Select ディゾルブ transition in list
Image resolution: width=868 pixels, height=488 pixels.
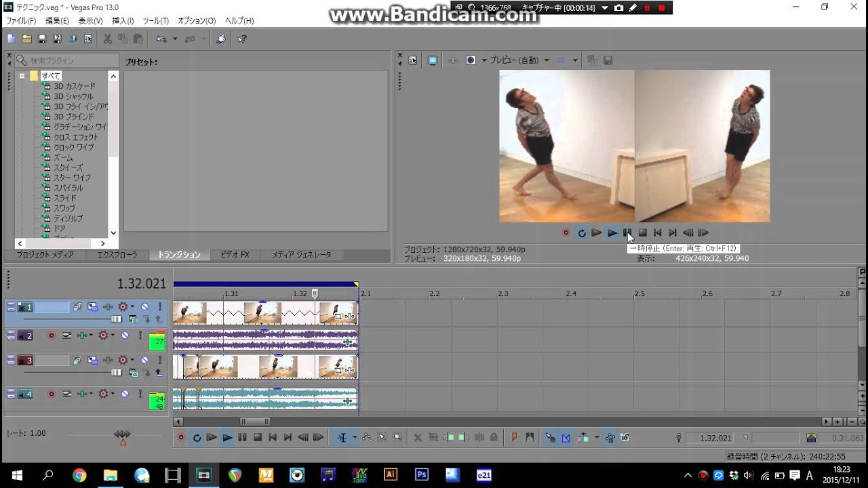68,218
